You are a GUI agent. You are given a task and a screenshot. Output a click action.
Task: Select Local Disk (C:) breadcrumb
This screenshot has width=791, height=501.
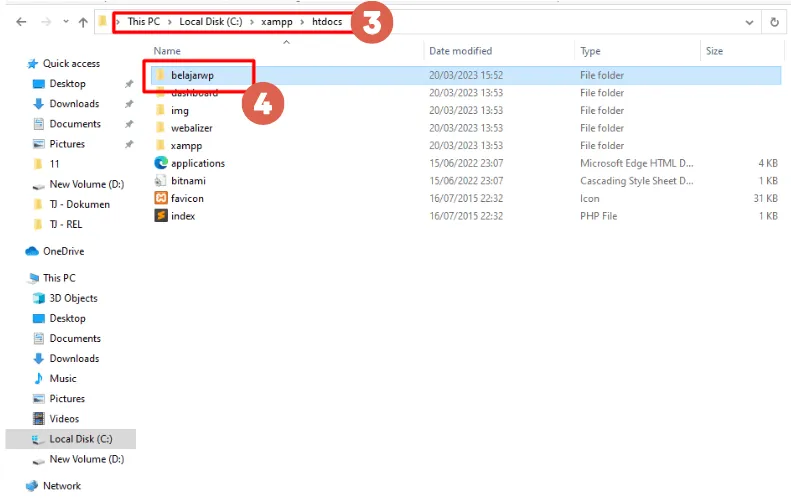point(211,22)
